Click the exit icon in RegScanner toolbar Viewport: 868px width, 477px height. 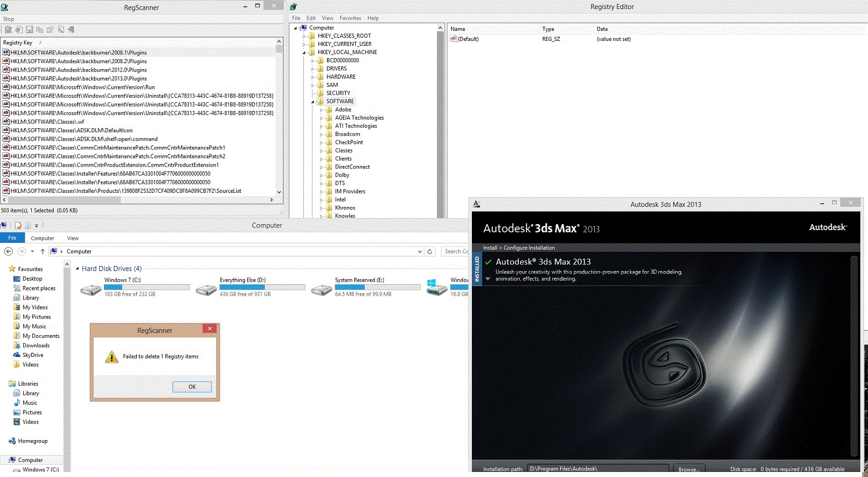pos(71,30)
